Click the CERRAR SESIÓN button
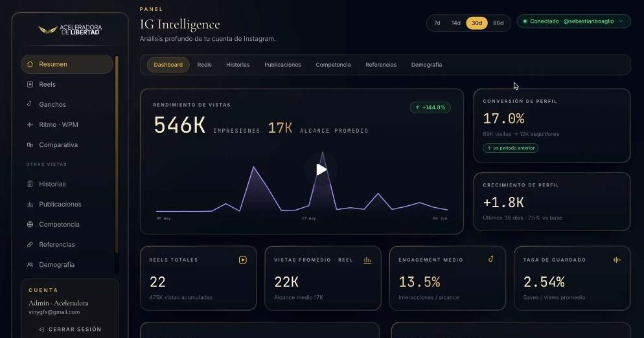The height and width of the screenshot is (338, 644). (70, 330)
